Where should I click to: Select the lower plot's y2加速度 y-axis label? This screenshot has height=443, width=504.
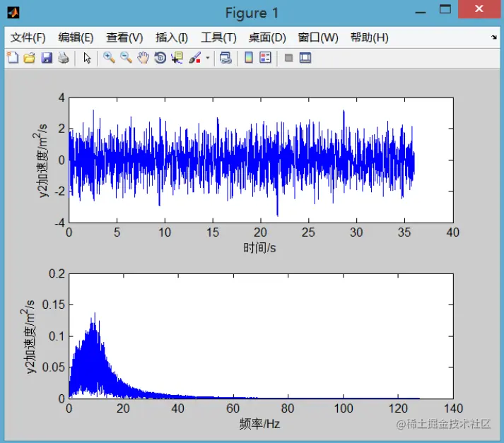(28, 336)
